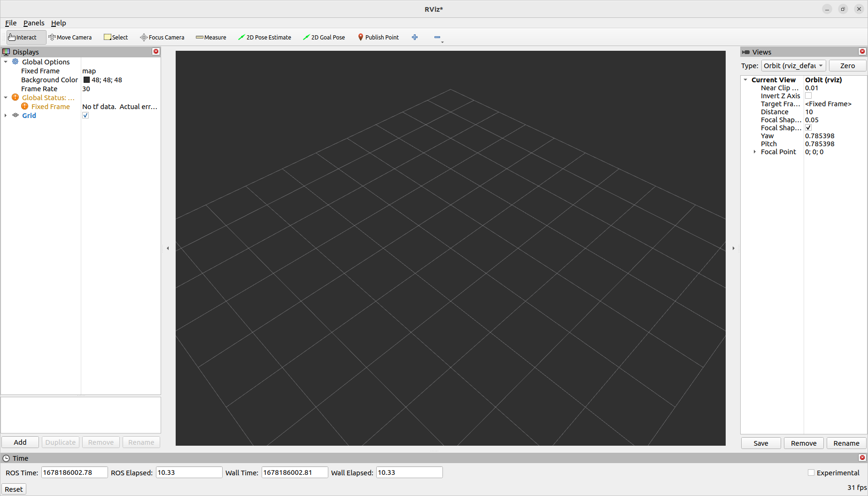Select the 2D Goal Pose tool

pos(324,37)
